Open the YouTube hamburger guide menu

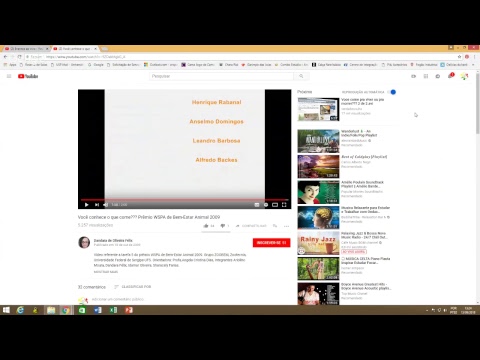(9, 76)
